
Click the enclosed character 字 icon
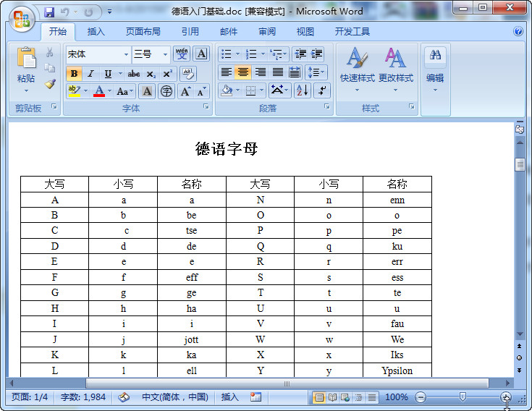[x=166, y=91]
